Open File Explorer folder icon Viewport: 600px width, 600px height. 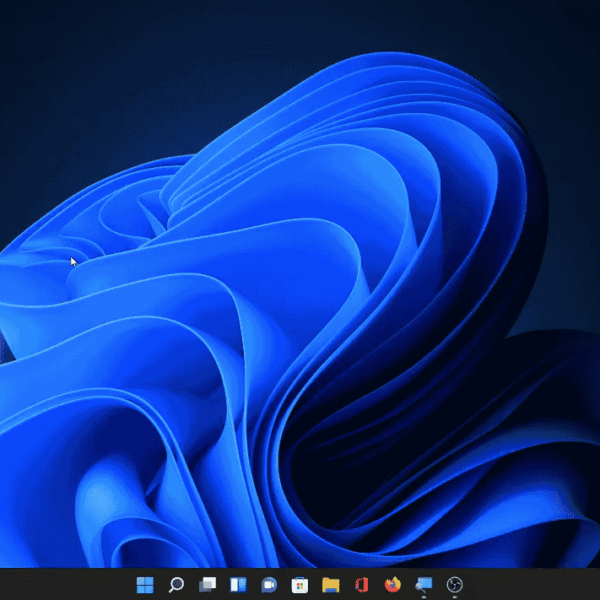point(331,585)
